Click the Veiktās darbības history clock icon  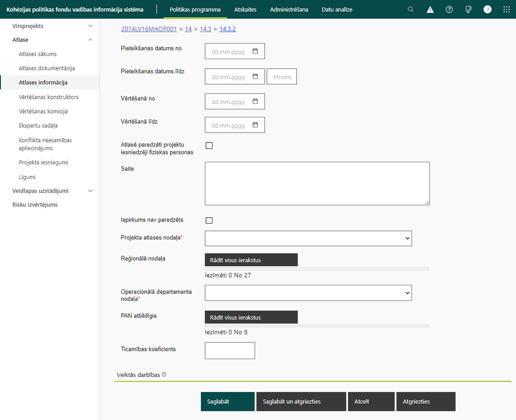click(x=164, y=375)
